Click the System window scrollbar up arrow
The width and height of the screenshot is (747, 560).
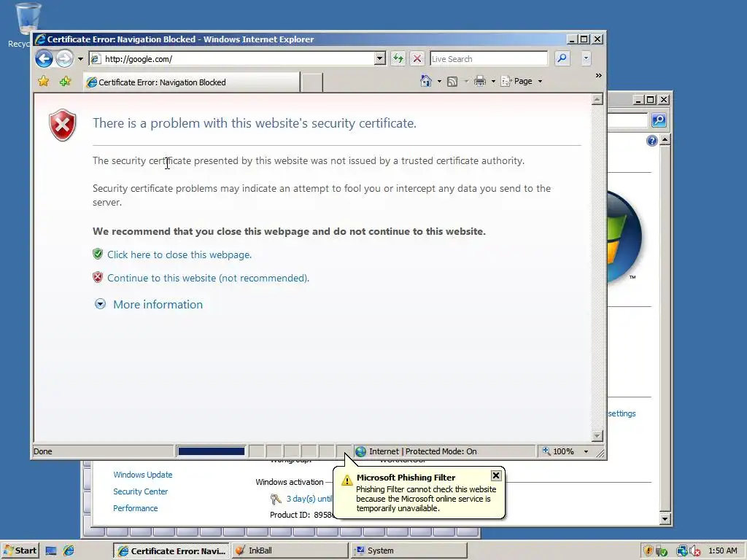click(665, 140)
